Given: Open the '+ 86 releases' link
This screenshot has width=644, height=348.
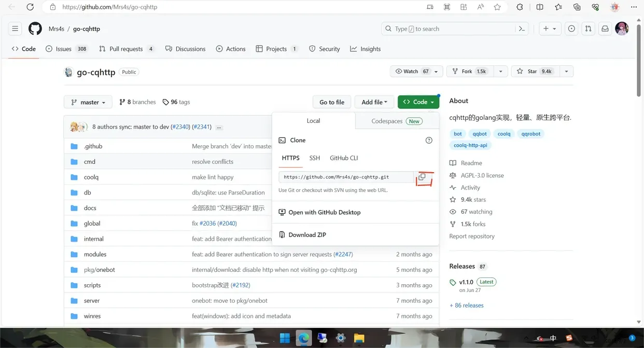Looking at the screenshot, I should point(466,305).
